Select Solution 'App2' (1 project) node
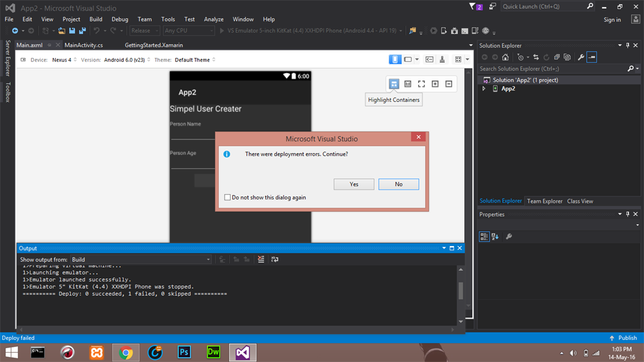Image resolution: width=644 pixels, height=362 pixels. tap(525, 80)
